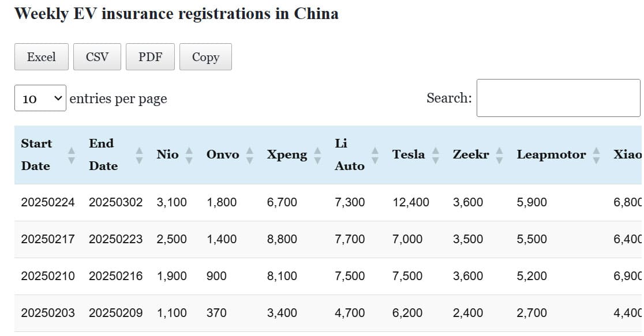Image resolution: width=644 pixels, height=336 pixels.
Task: Select the 20250224 start date cell
Action: 48,202
